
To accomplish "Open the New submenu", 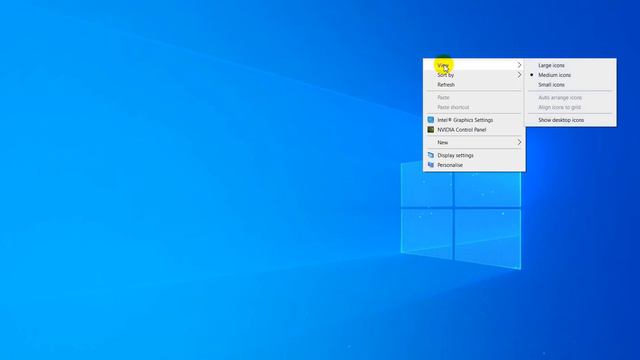I will tap(474, 142).
